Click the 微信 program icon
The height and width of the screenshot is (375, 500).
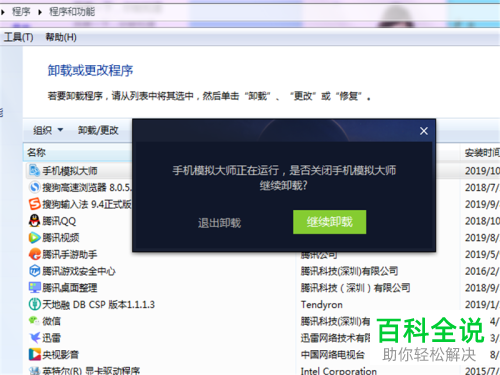(34, 321)
